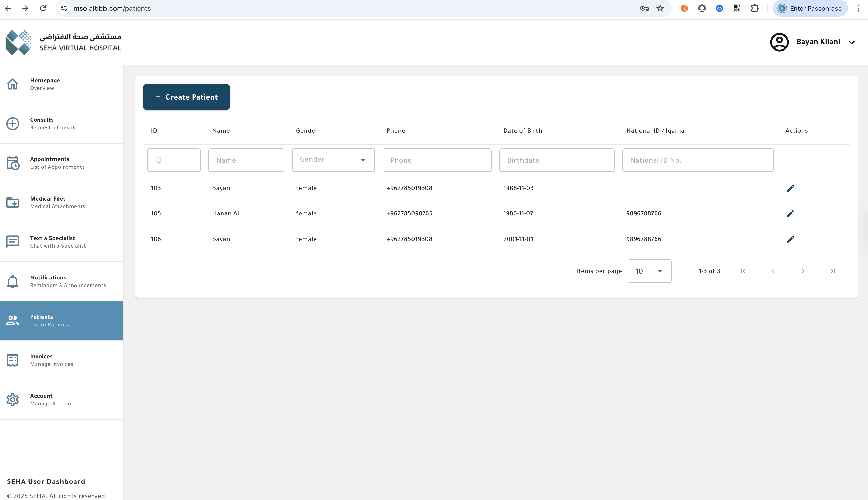
Task: Edit patient Hanan Ali with pencil icon
Action: tap(790, 213)
